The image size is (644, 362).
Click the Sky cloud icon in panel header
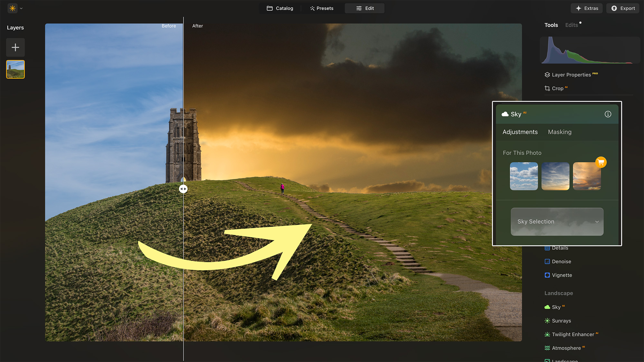505,114
